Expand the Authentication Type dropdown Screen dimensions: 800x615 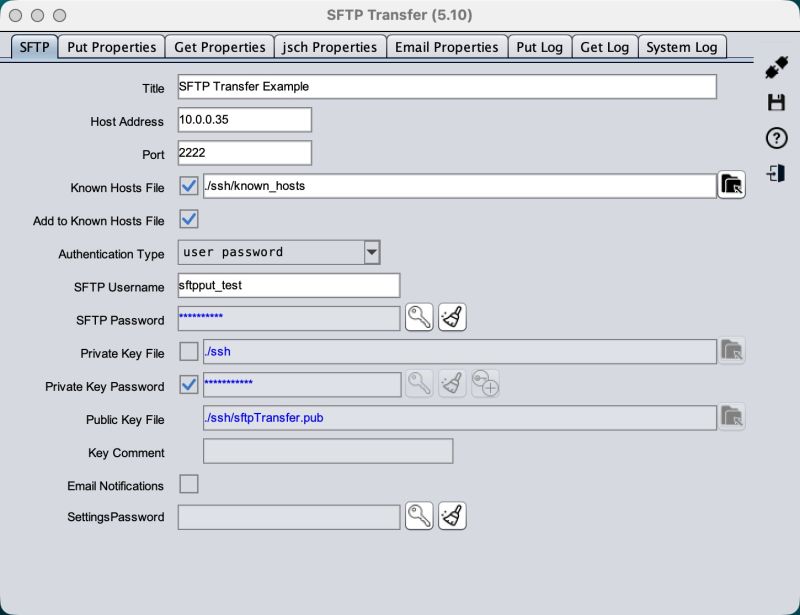pyautogui.click(x=371, y=252)
